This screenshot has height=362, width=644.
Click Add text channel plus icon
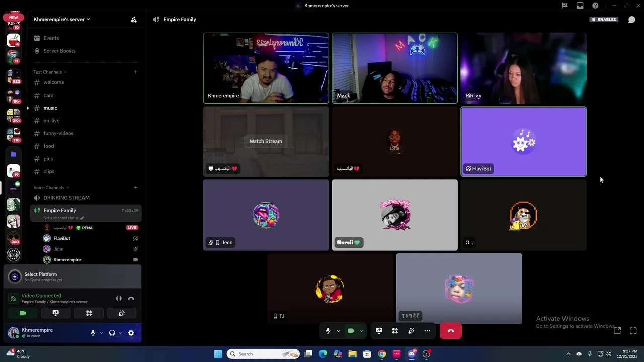point(136,72)
